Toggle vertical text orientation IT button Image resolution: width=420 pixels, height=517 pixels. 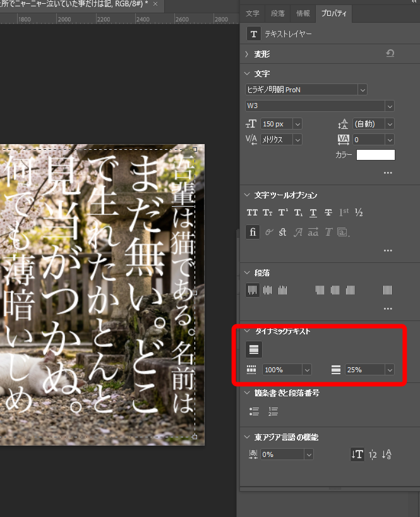pos(357,454)
